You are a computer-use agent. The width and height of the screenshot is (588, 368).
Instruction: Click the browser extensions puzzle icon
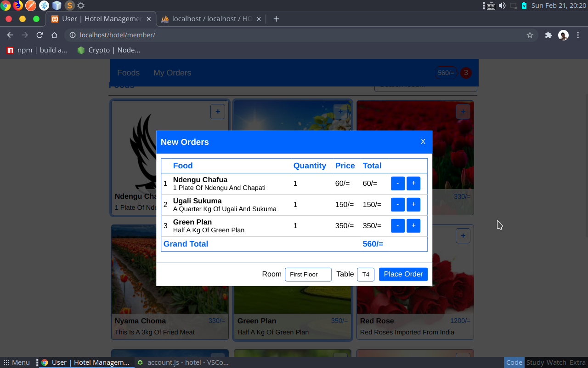pyautogui.click(x=548, y=35)
